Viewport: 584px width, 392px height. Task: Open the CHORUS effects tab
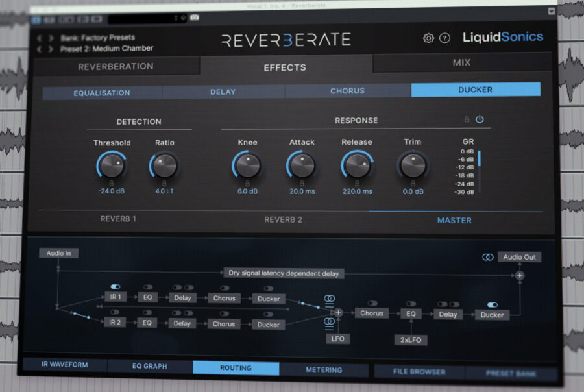point(347,91)
